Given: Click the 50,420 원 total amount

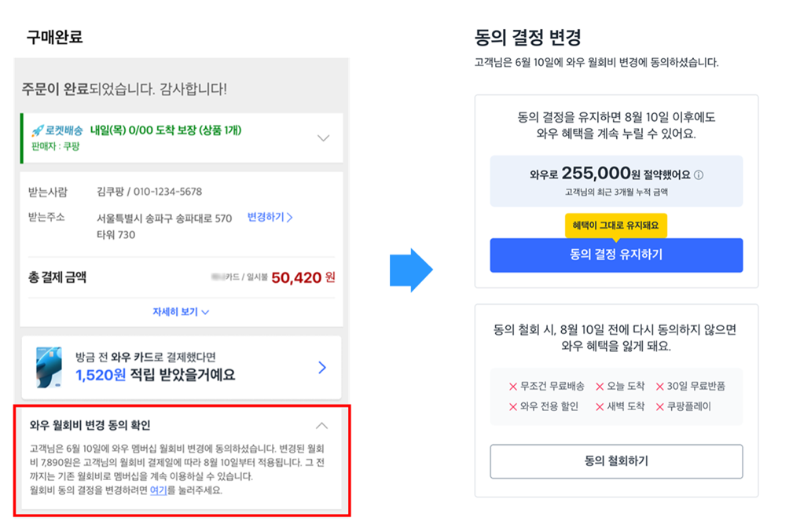Looking at the screenshot, I should 303,277.
